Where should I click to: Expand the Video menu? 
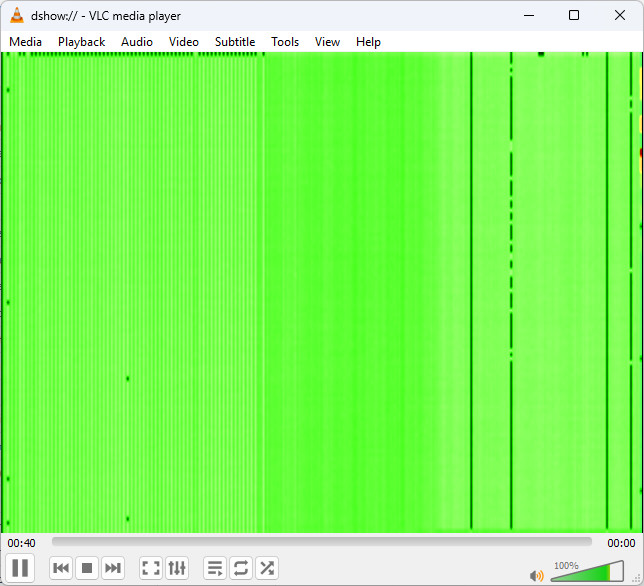click(184, 42)
